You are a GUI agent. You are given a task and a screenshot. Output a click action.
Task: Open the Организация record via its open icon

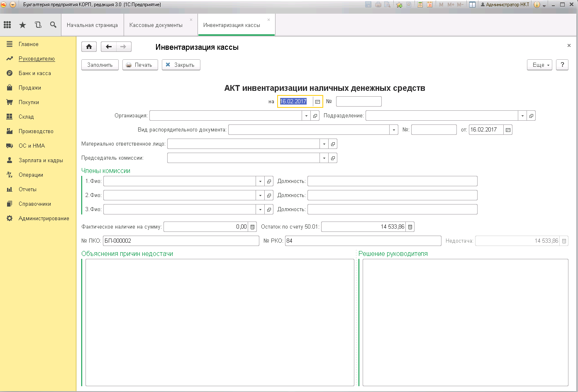(x=315, y=116)
